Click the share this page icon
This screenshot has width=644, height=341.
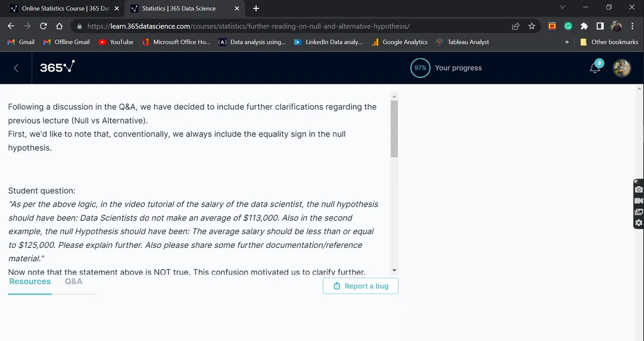click(x=516, y=26)
